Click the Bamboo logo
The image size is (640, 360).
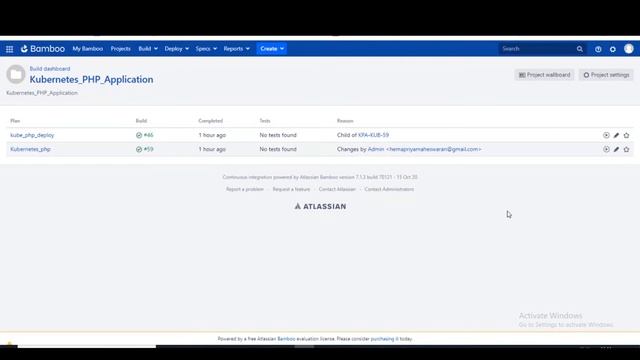click(x=43, y=49)
